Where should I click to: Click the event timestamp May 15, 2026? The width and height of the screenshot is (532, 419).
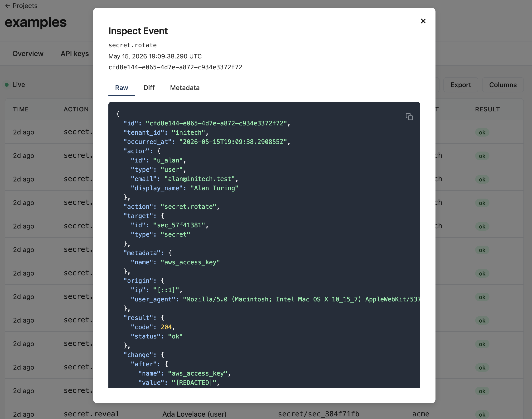pyautogui.click(x=155, y=56)
